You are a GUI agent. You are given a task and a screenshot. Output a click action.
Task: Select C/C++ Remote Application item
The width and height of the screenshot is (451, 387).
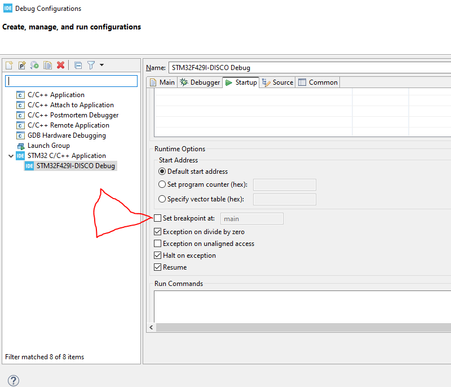(68, 125)
